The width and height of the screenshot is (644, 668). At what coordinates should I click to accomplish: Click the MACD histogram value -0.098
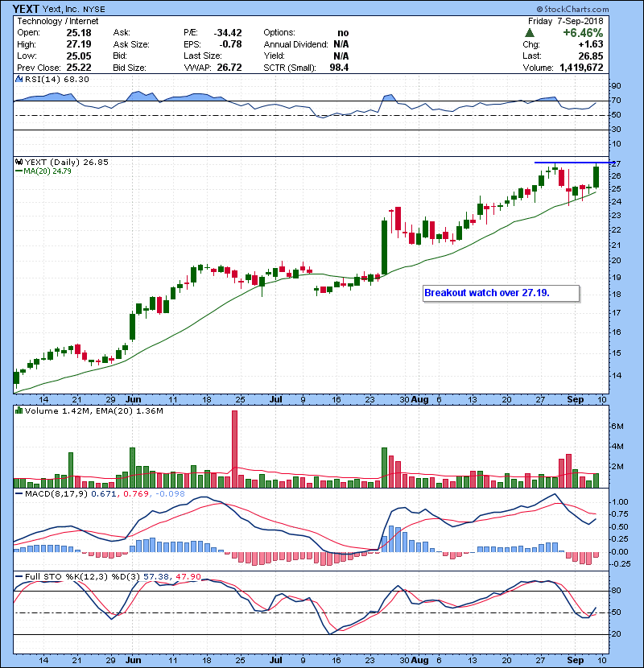click(x=170, y=494)
